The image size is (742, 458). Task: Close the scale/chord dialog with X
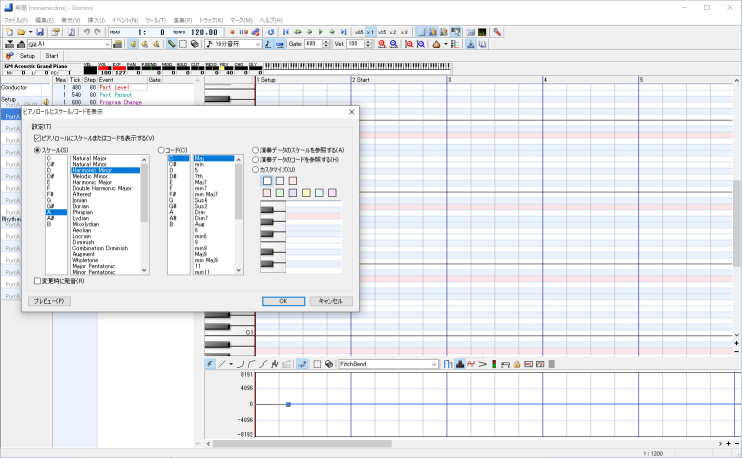[352, 112]
